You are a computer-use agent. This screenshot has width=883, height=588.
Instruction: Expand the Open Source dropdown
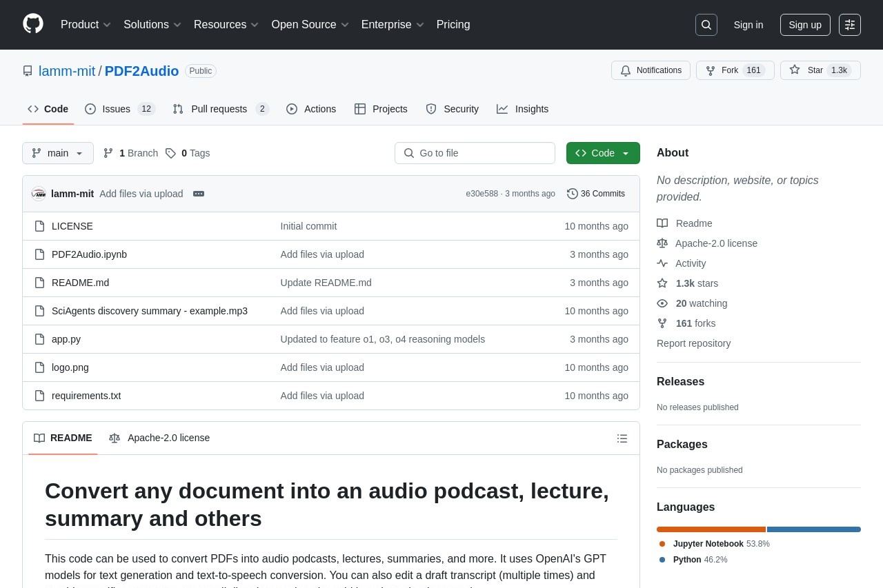pyautogui.click(x=310, y=25)
